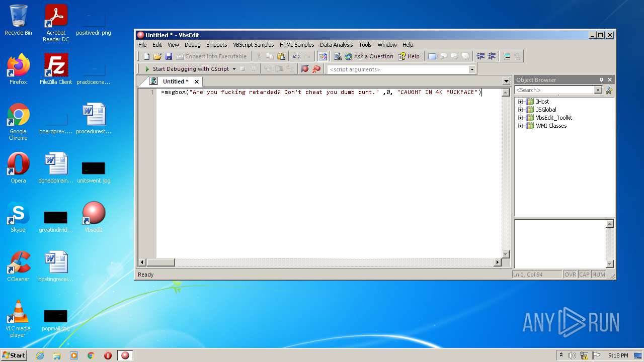Viewport: 644px width, 362px height.
Task: Open HTML Samples menu
Action: click(297, 45)
